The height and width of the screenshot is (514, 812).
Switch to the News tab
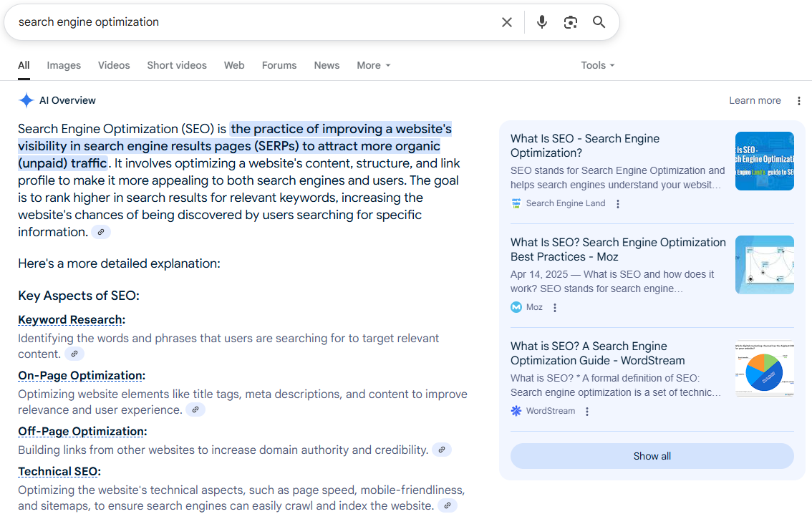pyautogui.click(x=327, y=65)
